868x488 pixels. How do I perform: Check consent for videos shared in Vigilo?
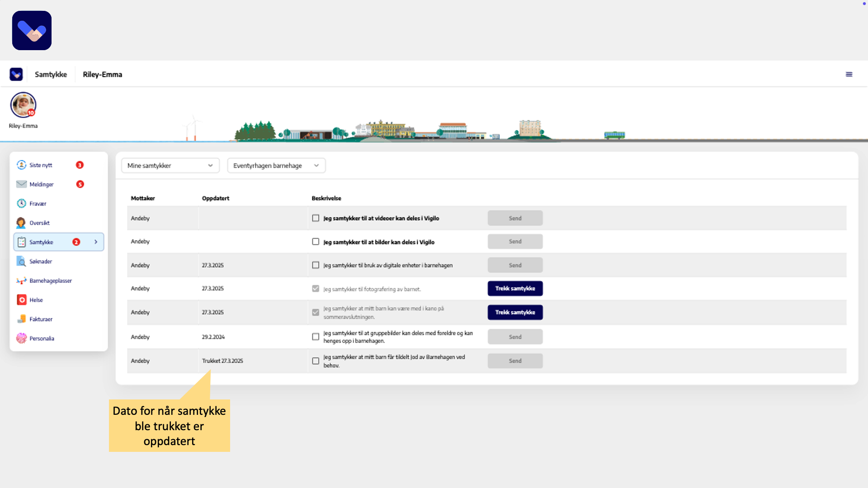click(316, 218)
